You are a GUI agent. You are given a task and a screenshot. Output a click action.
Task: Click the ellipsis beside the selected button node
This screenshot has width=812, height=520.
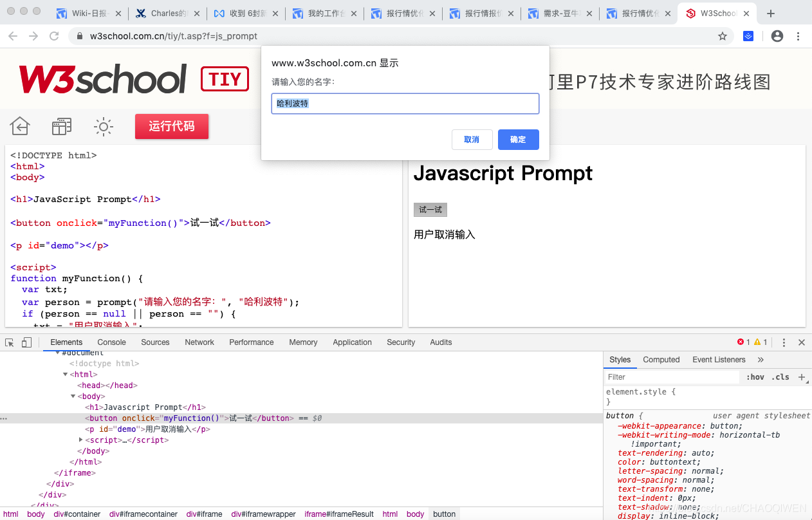4,418
